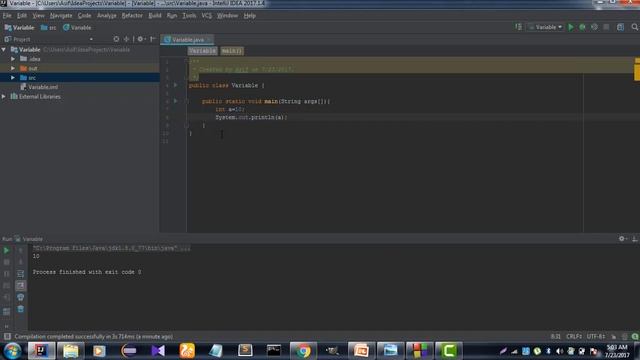Click the System.out.println(a) code line
Image resolution: width=640 pixels, height=360 pixels.
[251, 117]
